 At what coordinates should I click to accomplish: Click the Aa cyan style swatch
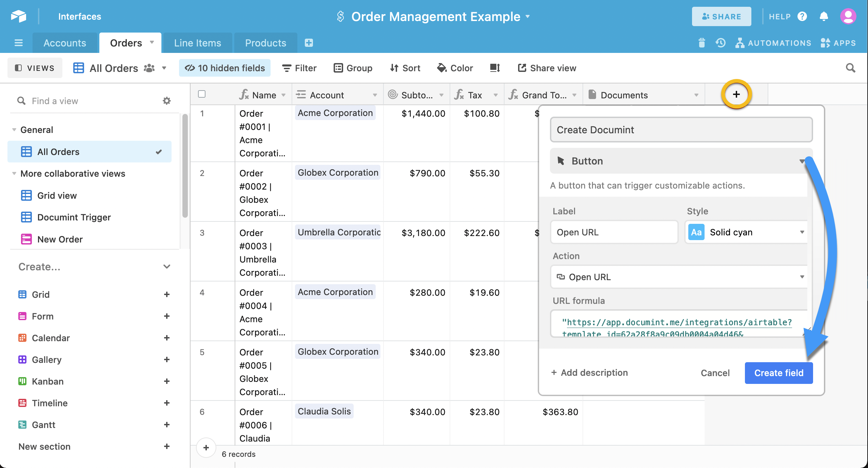696,232
